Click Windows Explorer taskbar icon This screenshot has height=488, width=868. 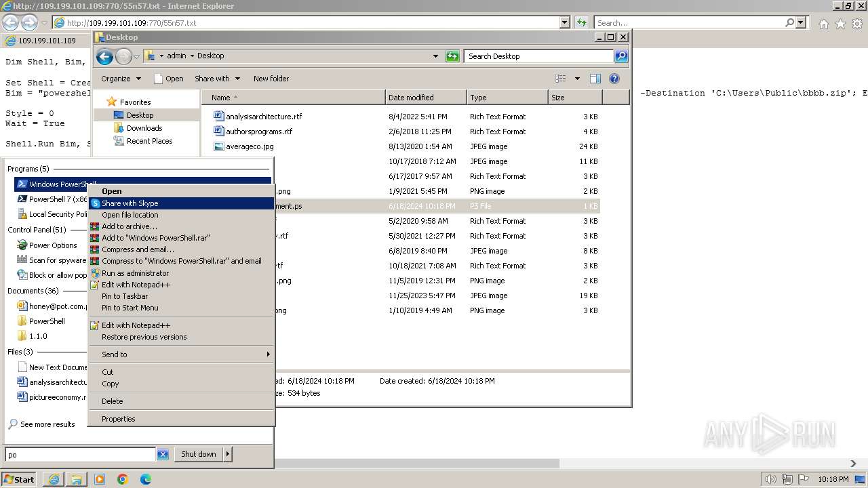[77, 479]
